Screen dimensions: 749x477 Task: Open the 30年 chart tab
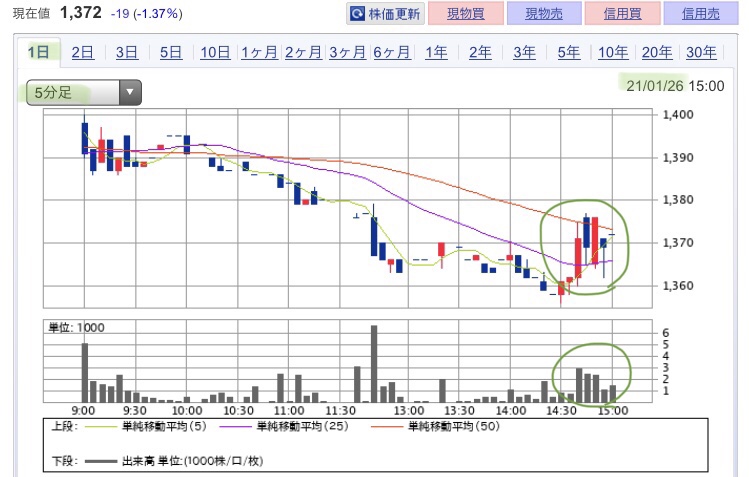[701, 53]
